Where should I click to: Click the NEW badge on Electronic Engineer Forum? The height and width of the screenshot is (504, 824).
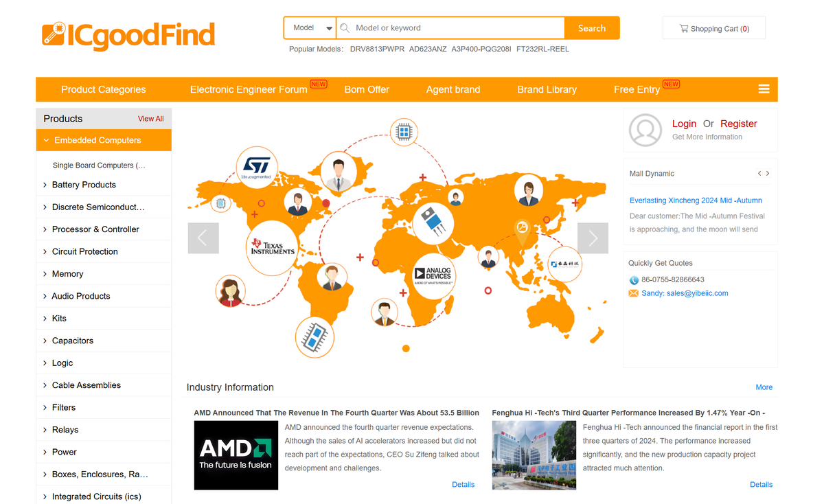point(319,84)
